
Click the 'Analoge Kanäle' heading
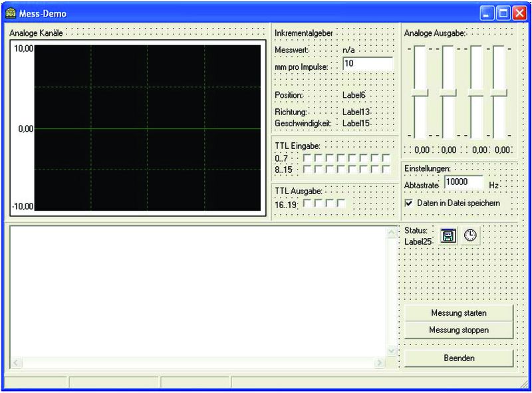(37, 33)
